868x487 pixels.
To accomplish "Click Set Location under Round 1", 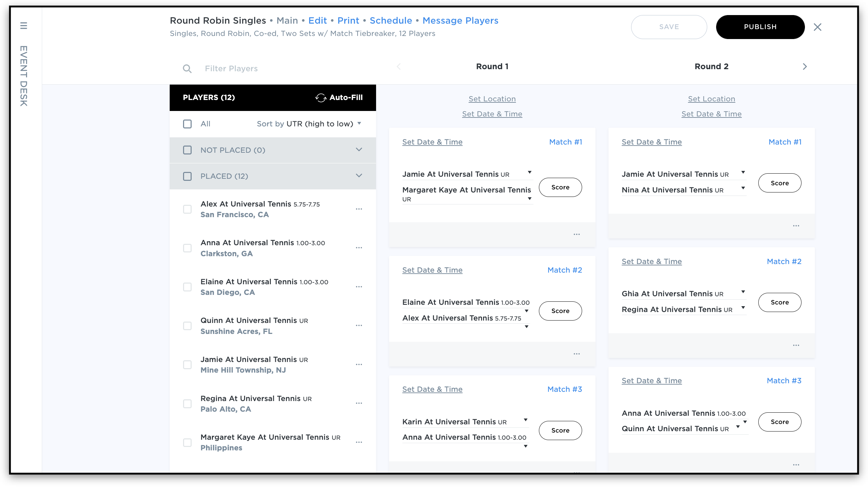I will (x=492, y=99).
